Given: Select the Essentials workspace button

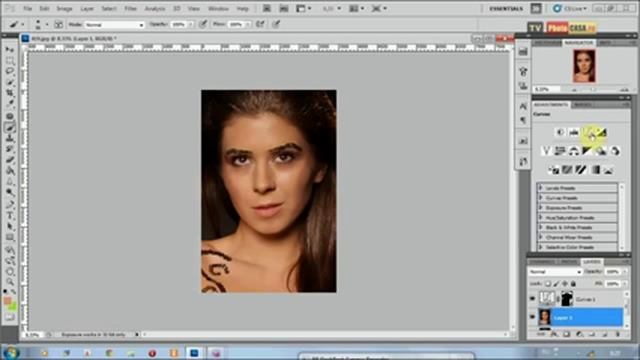Looking at the screenshot, I should coord(506,8).
